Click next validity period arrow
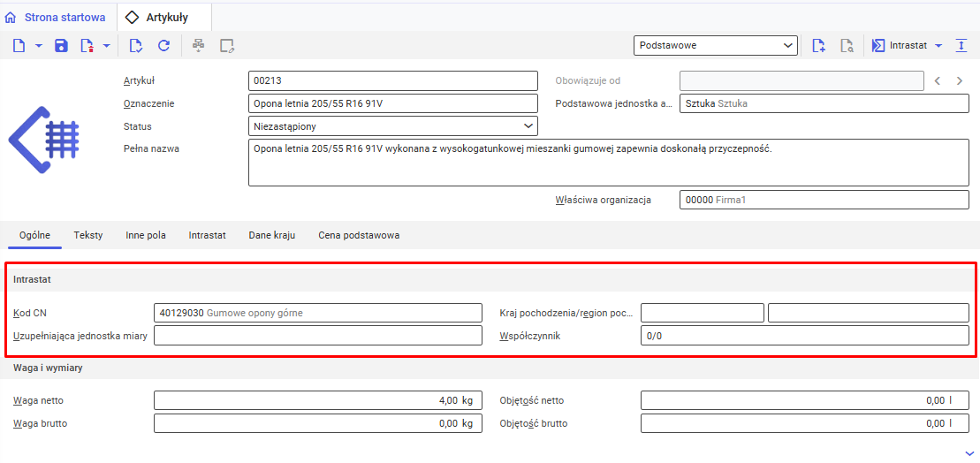The width and height of the screenshot is (980, 463). coord(960,81)
